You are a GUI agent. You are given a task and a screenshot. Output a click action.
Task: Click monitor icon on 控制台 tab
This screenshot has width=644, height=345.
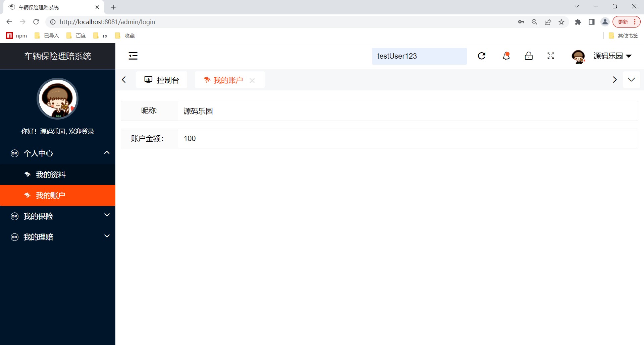pos(148,80)
